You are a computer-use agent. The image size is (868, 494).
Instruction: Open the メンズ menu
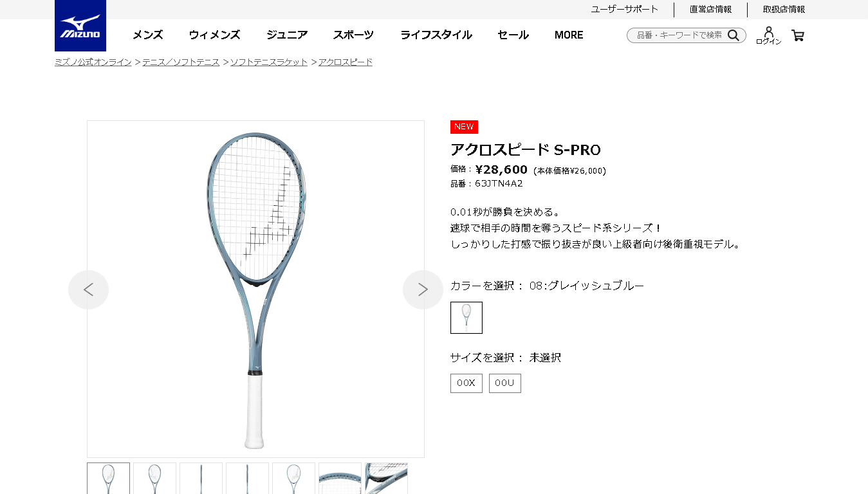click(148, 35)
